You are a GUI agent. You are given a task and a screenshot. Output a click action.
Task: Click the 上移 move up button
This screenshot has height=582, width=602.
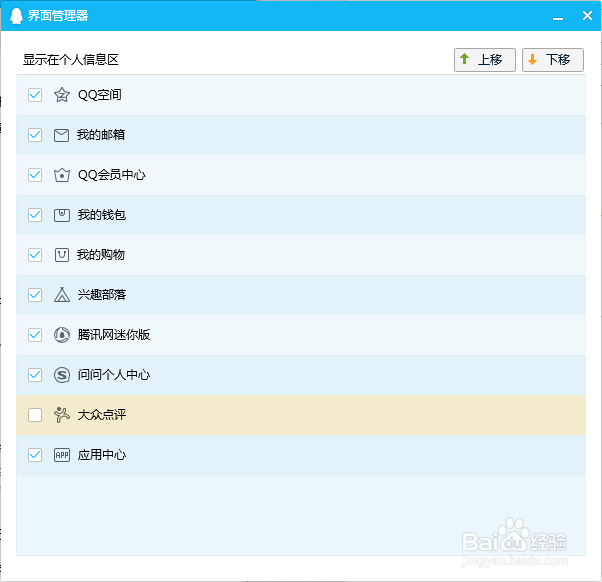click(x=485, y=60)
